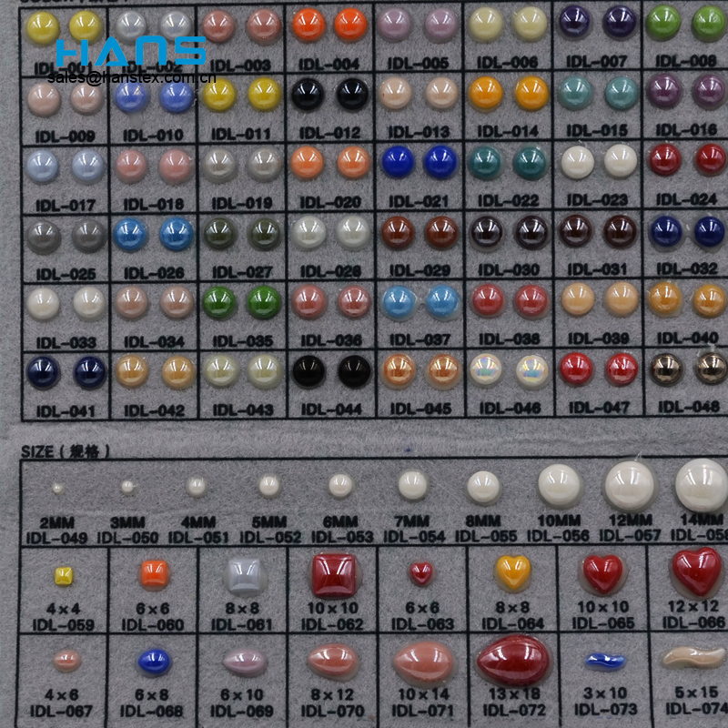Choose the 10MM white pearl IDL-056

pyautogui.click(x=560, y=485)
